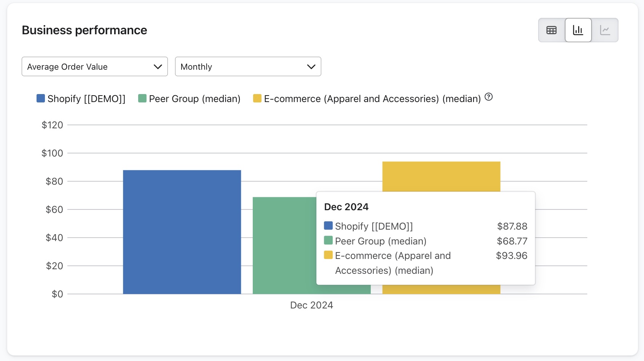Viewport: 644px width, 361px height.
Task: Click the green Peer Group legend square
Action: click(x=142, y=98)
